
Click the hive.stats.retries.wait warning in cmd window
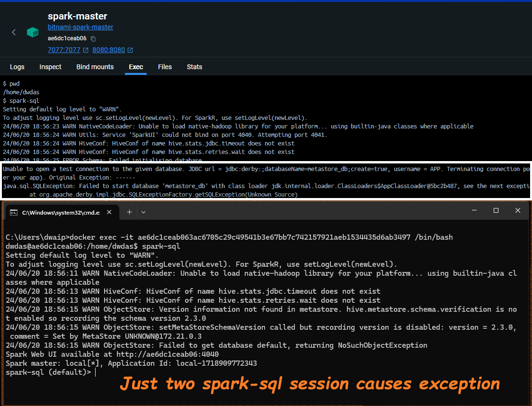(x=193, y=300)
